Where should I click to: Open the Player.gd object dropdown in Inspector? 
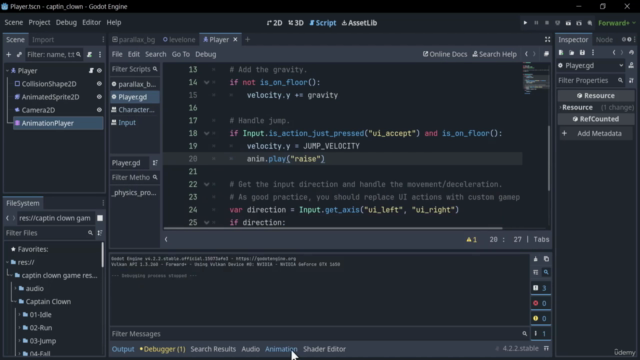(x=591, y=65)
